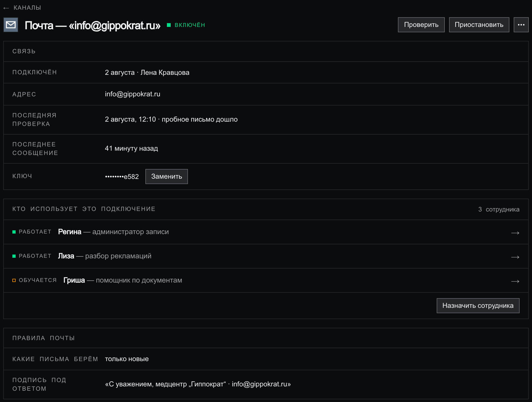Viewport: 532px width, 402px height.
Task: Click the page title Почта — «info@gippokrat.ru»
Action: click(93, 25)
